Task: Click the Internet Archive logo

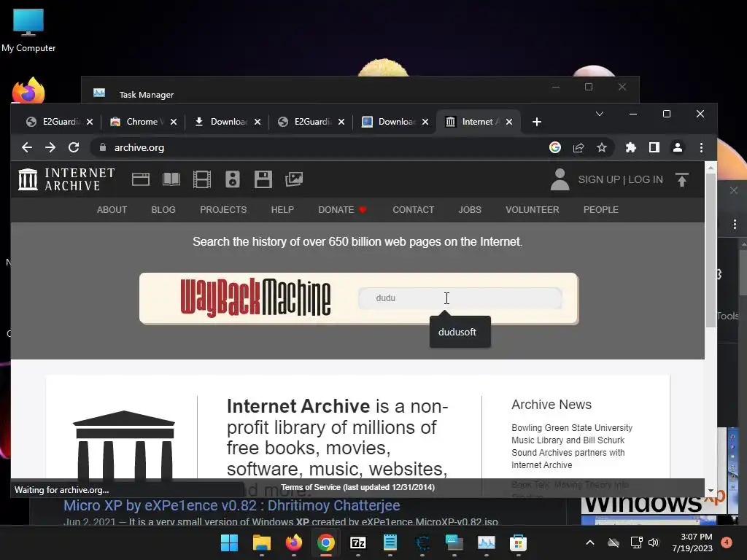Action: pyautogui.click(x=66, y=179)
